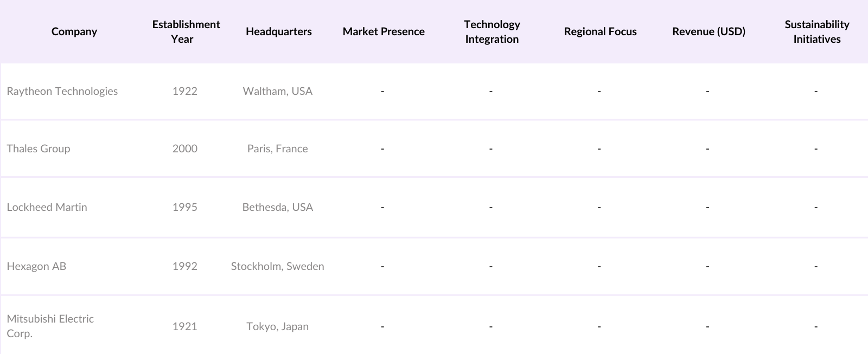Select the Hexagon AB company cell
The width and height of the screenshot is (868, 354).
[x=36, y=266]
